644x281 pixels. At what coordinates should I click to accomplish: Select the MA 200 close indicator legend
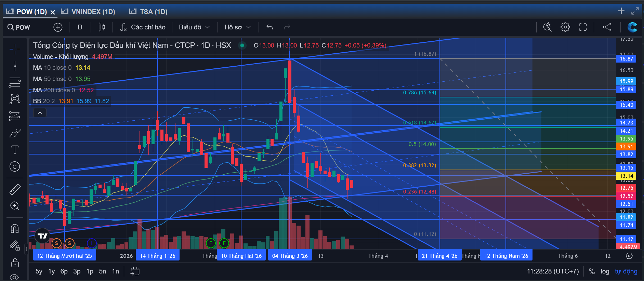pos(63,90)
